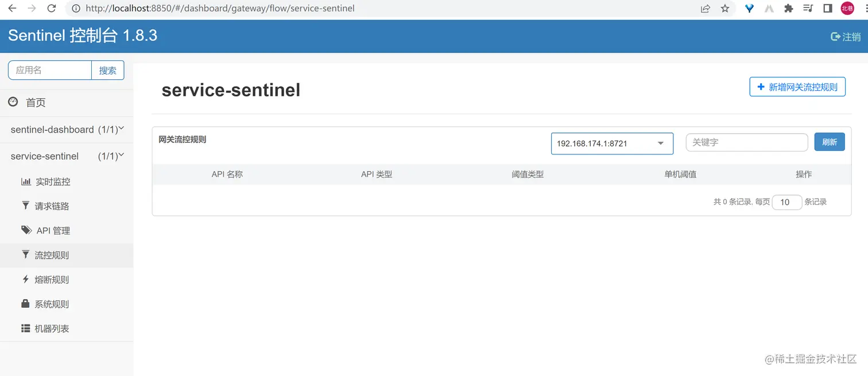Open the media control playlist icon

[x=808, y=9]
